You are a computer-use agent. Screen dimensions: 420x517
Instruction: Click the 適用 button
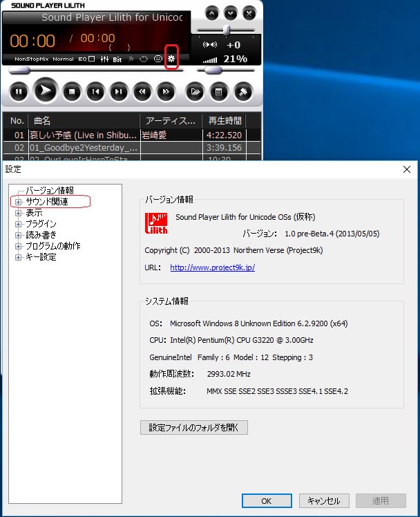[381, 501]
